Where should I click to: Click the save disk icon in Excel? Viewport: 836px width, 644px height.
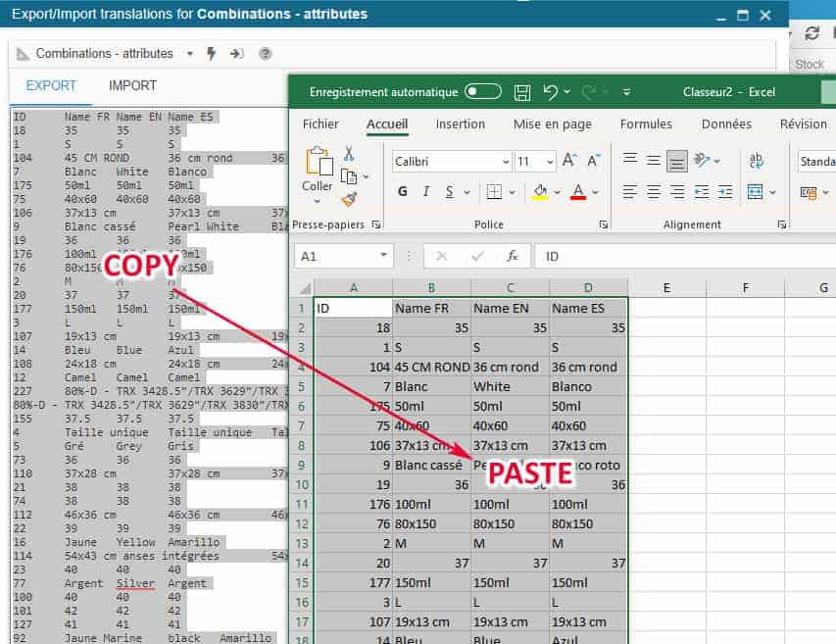pyautogui.click(x=522, y=92)
